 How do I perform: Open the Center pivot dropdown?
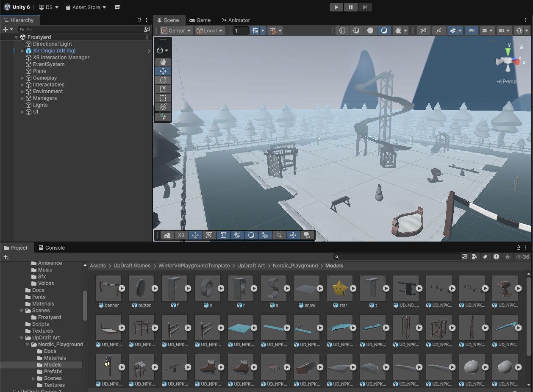[177, 31]
